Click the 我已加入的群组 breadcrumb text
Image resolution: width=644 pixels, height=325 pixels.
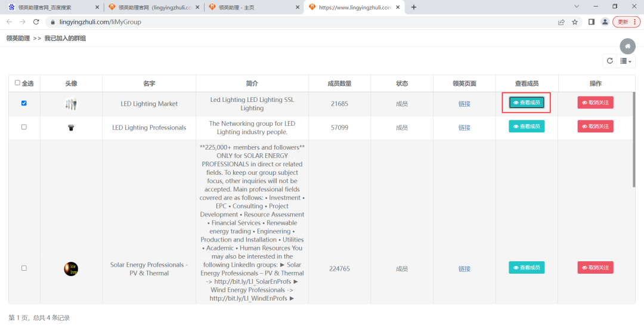point(65,38)
